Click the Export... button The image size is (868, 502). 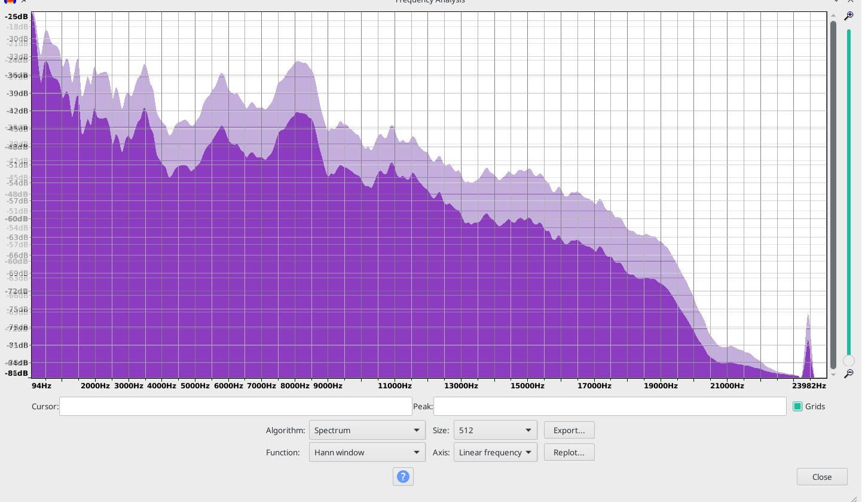(569, 430)
